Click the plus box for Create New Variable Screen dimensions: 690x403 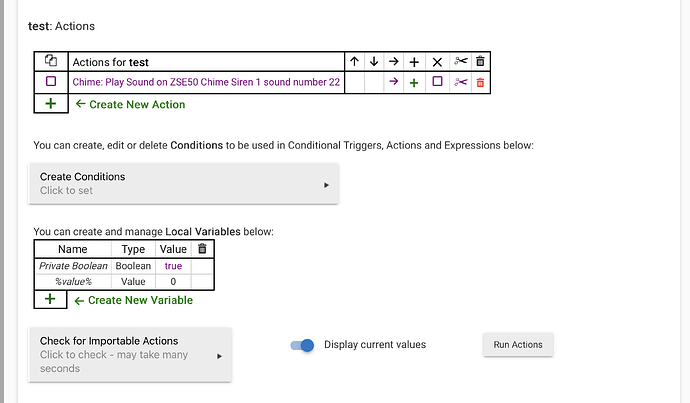pyautogui.click(x=50, y=299)
